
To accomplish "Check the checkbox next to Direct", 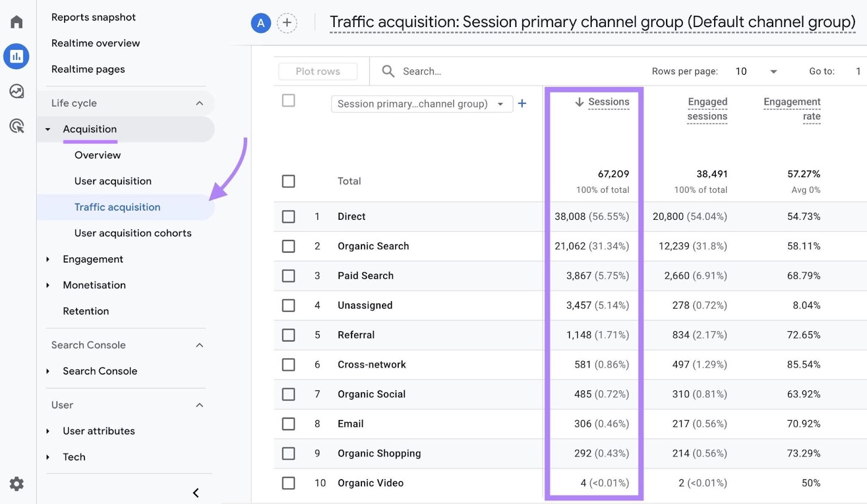I will pyautogui.click(x=288, y=216).
